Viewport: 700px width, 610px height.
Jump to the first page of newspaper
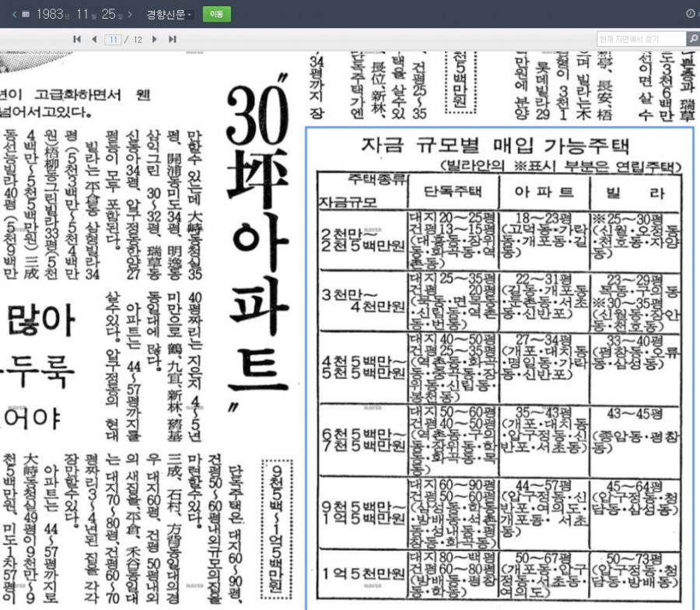click(77, 40)
